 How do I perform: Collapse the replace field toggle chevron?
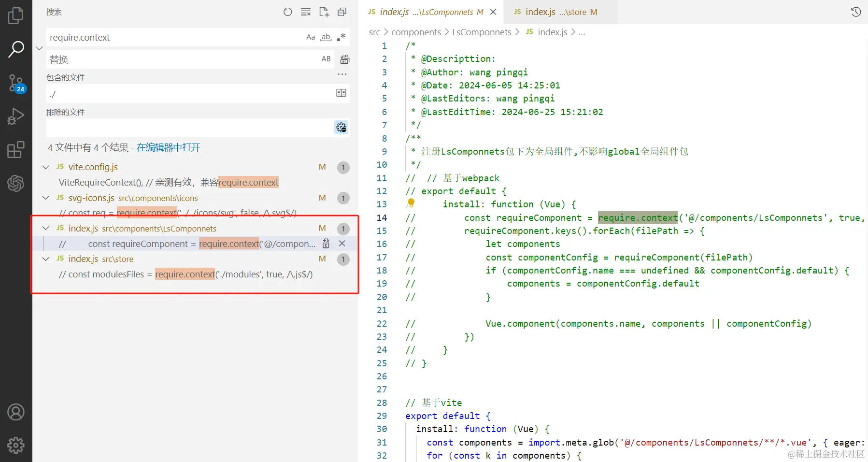tap(40, 48)
